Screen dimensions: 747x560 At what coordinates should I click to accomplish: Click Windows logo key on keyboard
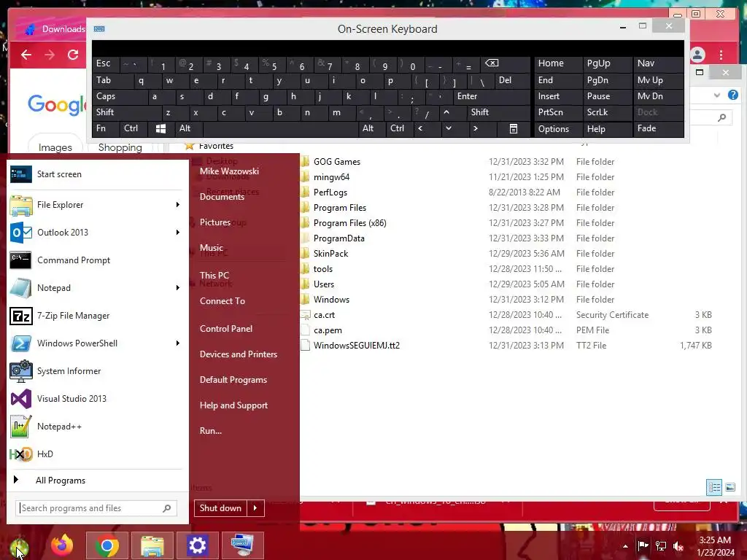pos(160,128)
